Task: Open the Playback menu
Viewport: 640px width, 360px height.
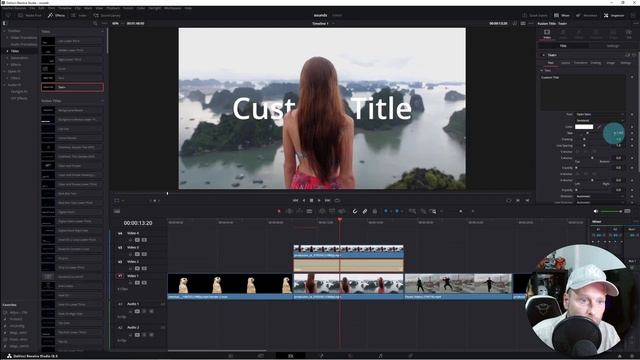Action: point(113,8)
